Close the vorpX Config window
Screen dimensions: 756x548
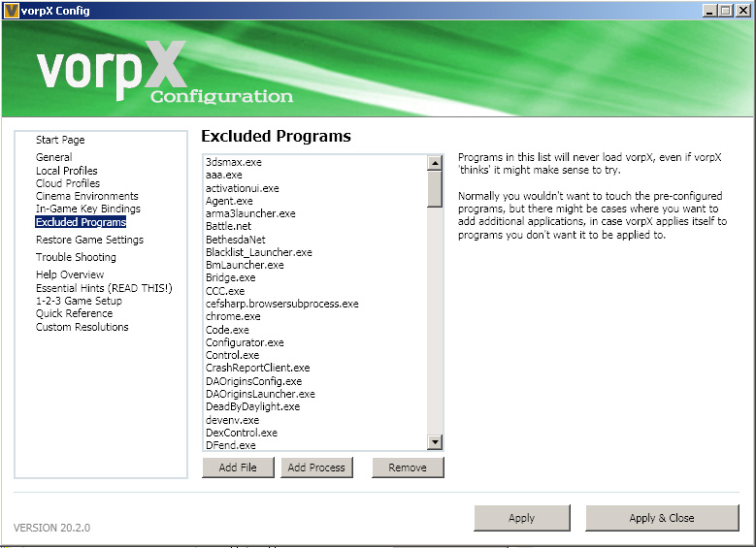point(743,11)
